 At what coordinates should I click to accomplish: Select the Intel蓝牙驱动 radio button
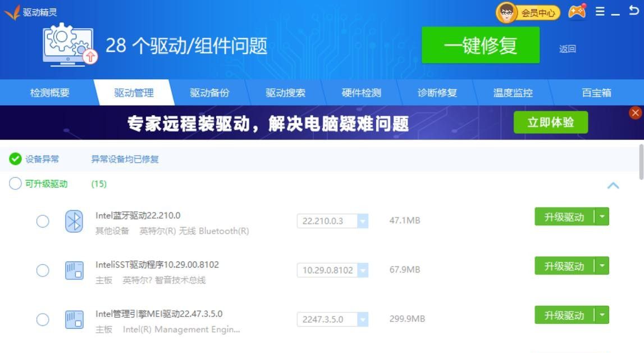pos(42,221)
